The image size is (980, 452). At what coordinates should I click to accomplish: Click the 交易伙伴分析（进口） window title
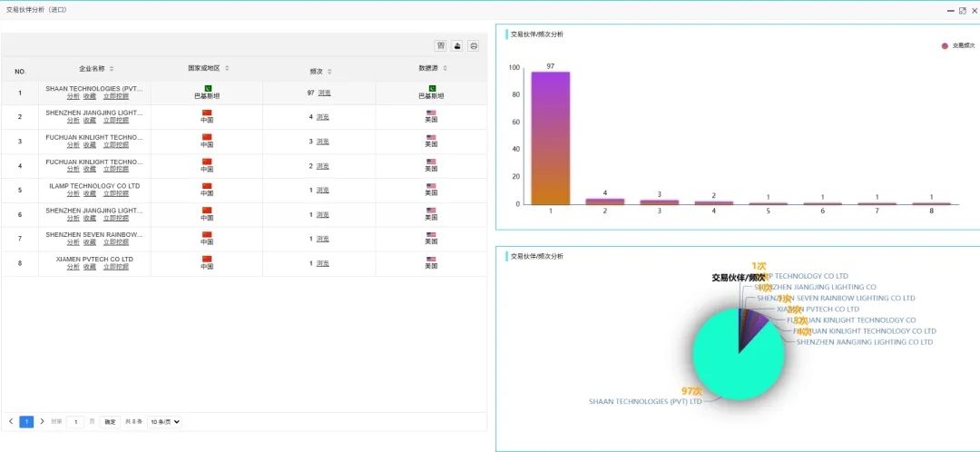[35, 10]
